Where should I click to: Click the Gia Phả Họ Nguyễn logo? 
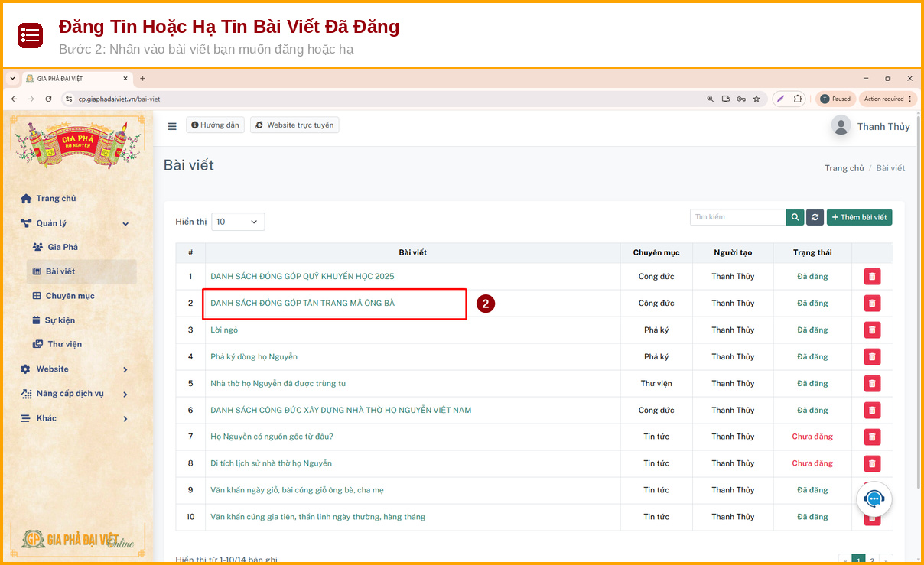(77, 144)
